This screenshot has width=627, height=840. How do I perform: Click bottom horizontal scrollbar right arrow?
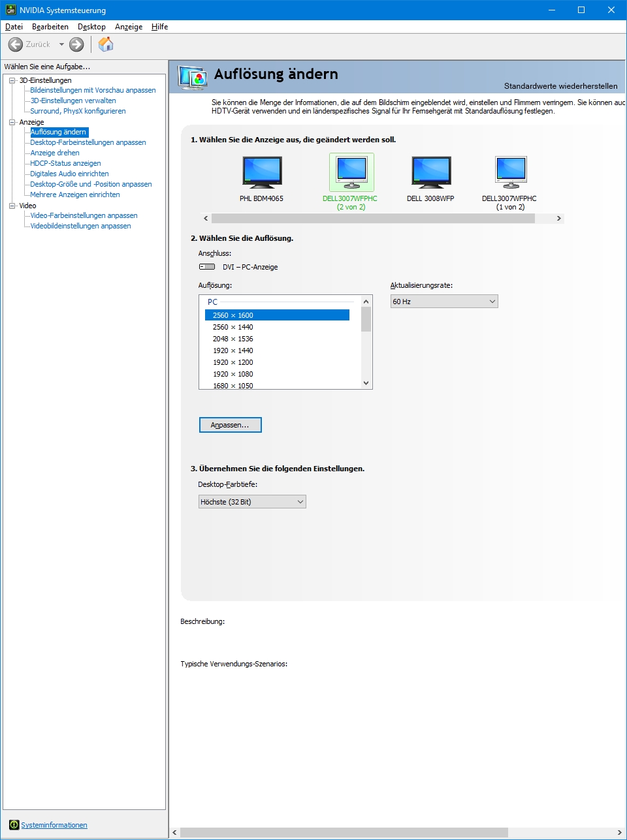point(620,833)
